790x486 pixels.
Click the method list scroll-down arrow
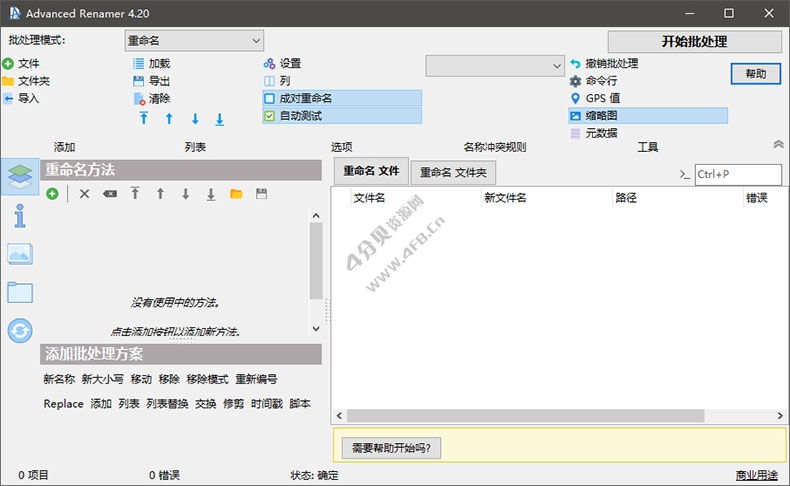pos(316,328)
